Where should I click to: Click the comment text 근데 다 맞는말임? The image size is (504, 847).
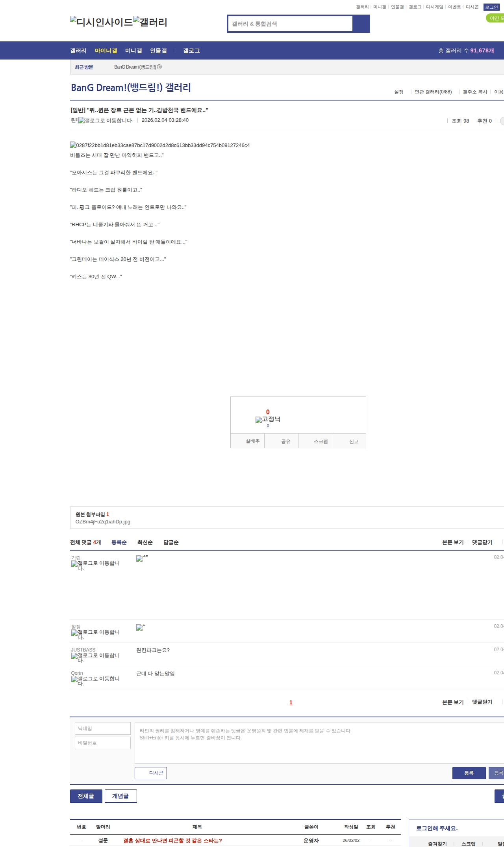click(x=156, y=673)
